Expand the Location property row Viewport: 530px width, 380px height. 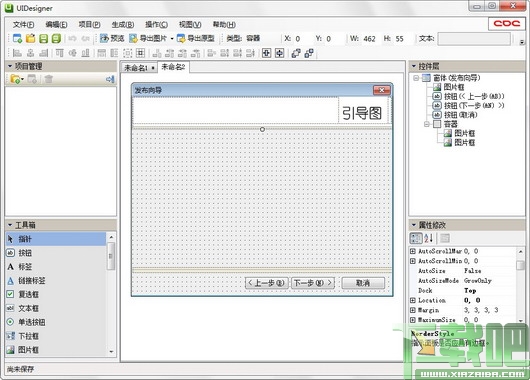(413, 300)
